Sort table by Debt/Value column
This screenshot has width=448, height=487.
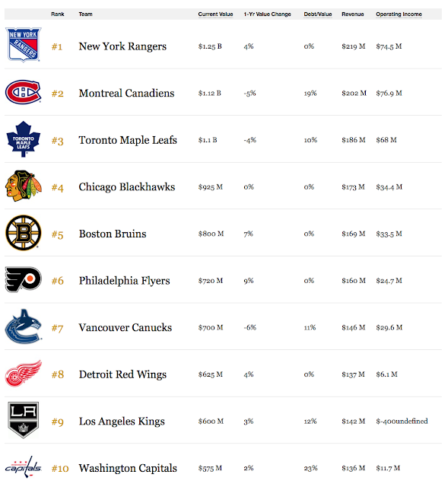point(318,14)
